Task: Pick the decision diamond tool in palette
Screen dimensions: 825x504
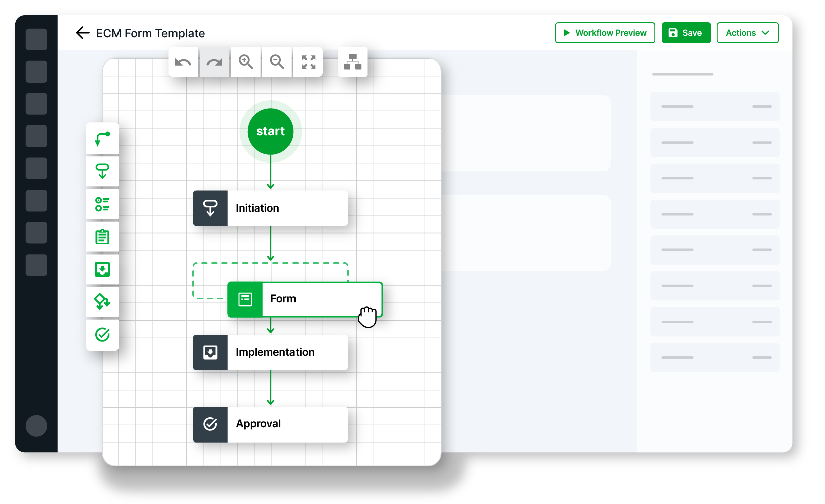Action: point(102,302)
